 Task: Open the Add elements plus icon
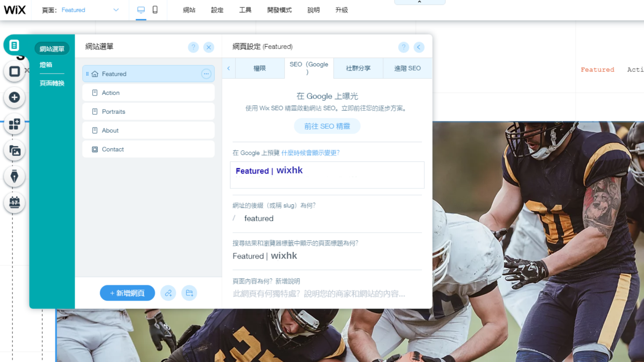pos(15,97)
